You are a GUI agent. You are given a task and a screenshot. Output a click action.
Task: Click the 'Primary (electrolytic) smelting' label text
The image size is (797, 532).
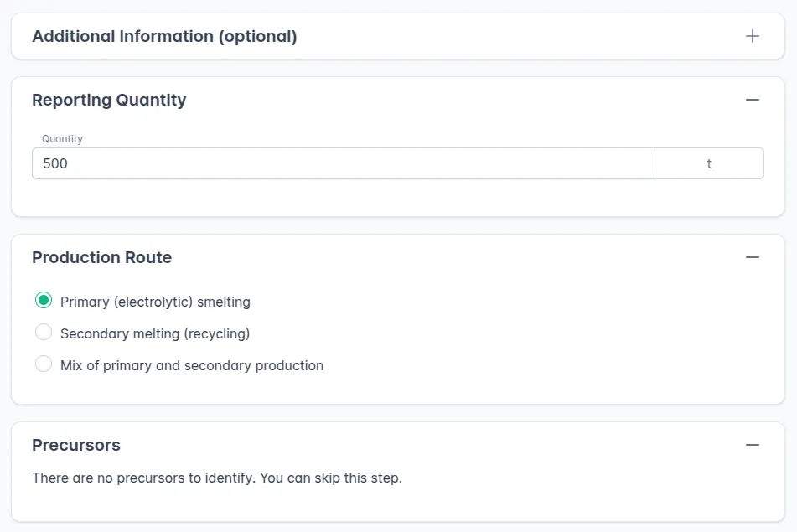pyautogui.click(x=155, y=302)
